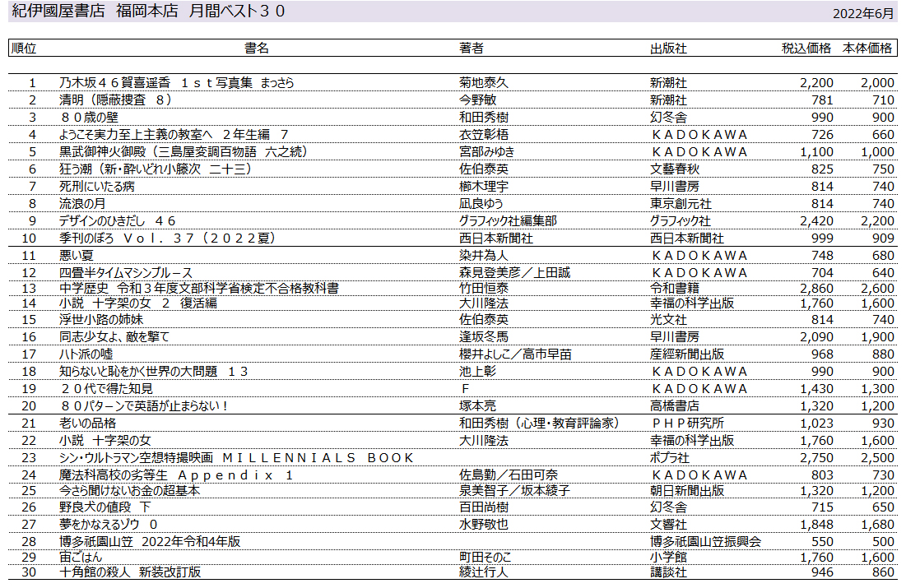
Task: Click author 菊地泰久
Action: pyautogui.click(x=484, y=82)
